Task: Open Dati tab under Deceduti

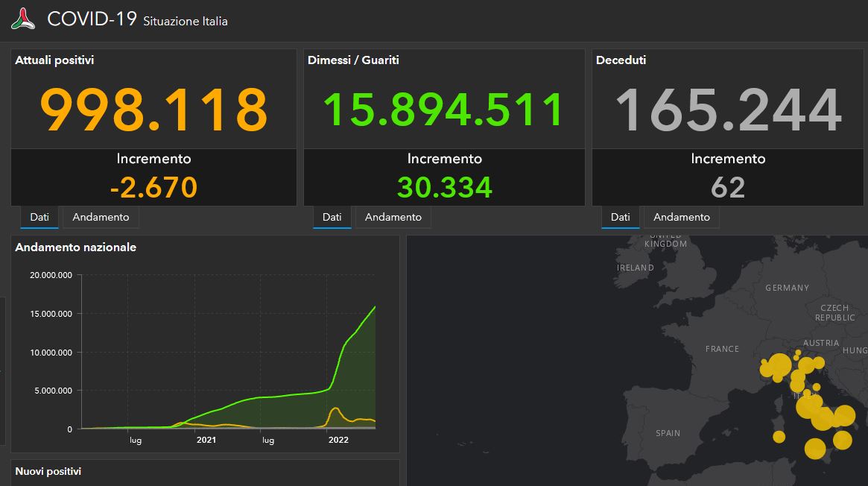Action: (x=621, y=217)
